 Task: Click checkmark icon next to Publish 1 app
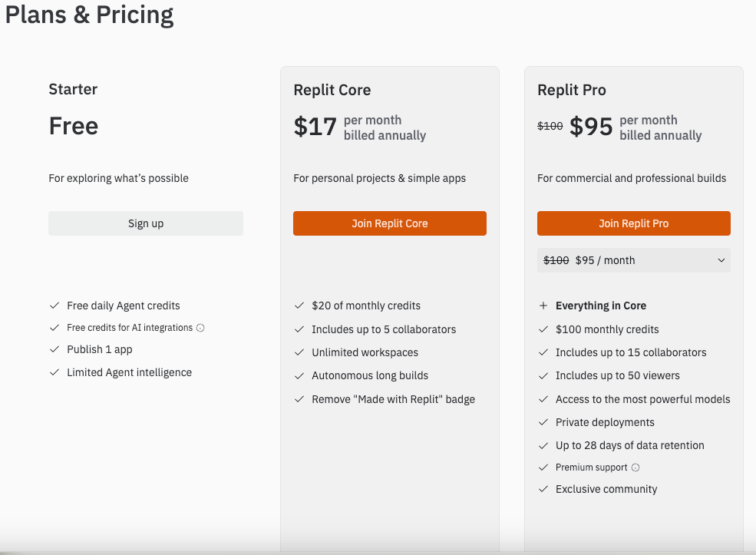[x=54, y=349]
